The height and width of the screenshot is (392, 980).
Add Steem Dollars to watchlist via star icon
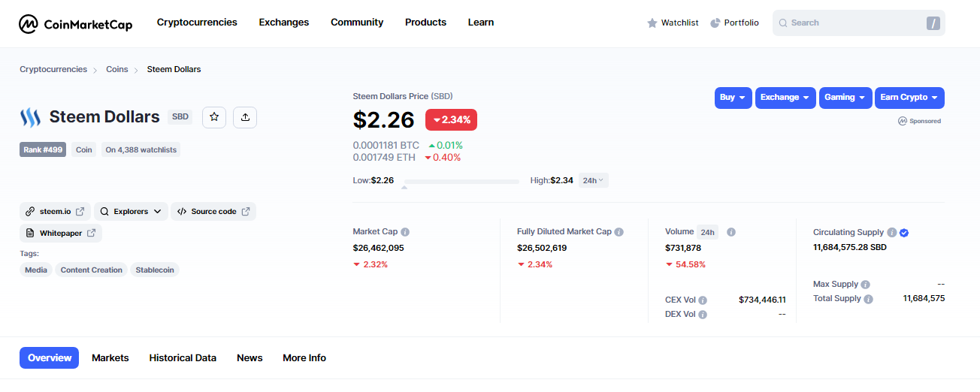click(214, 117)
